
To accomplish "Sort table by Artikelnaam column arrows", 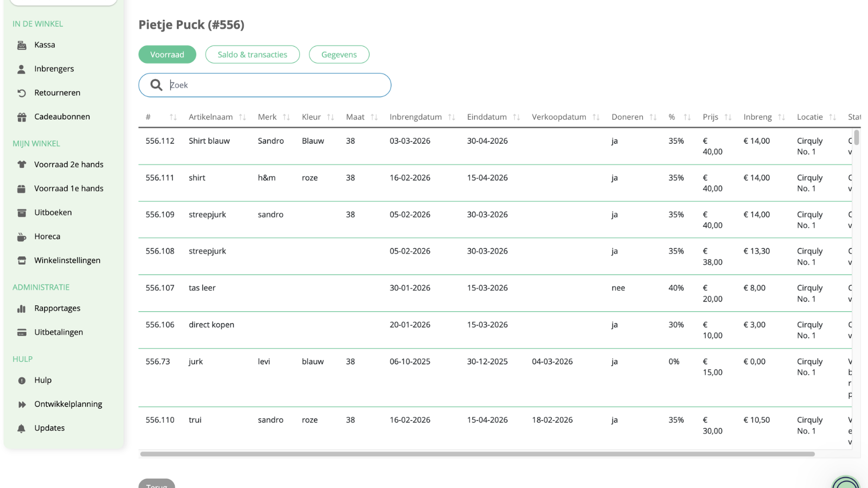I will coord(242,117).
